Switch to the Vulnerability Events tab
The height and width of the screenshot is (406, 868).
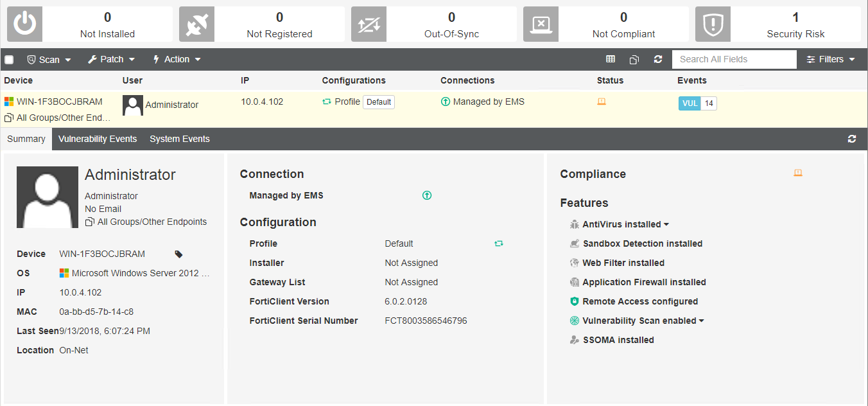[x=98, y=139]
